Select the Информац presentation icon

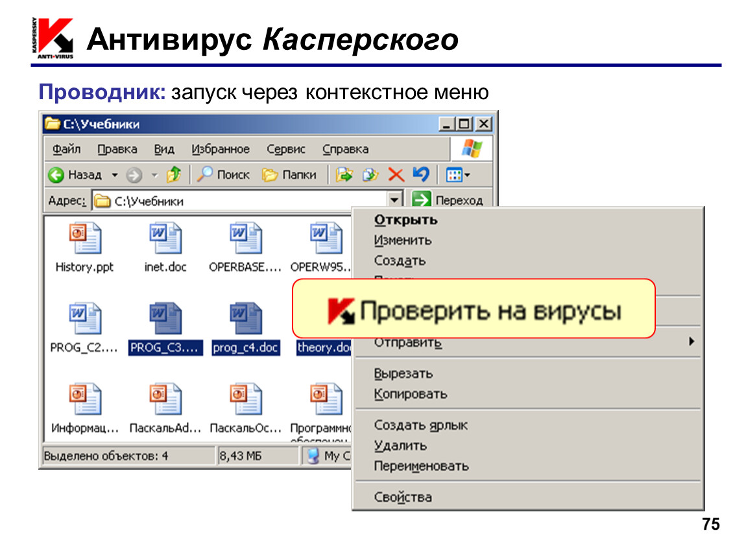click(x=85, y=399)
